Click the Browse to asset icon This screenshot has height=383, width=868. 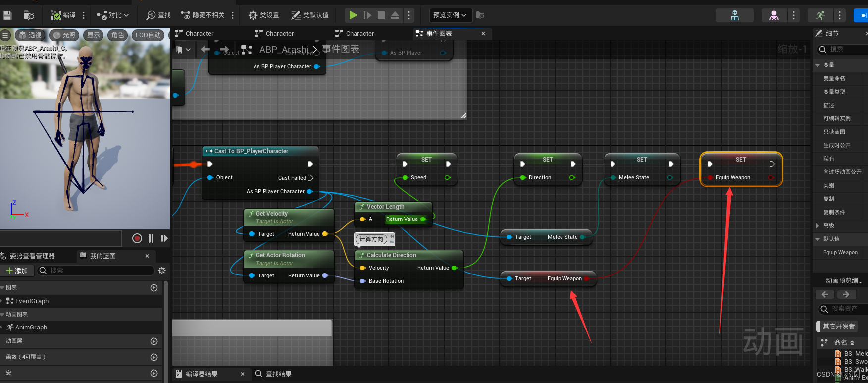point(29,15)
